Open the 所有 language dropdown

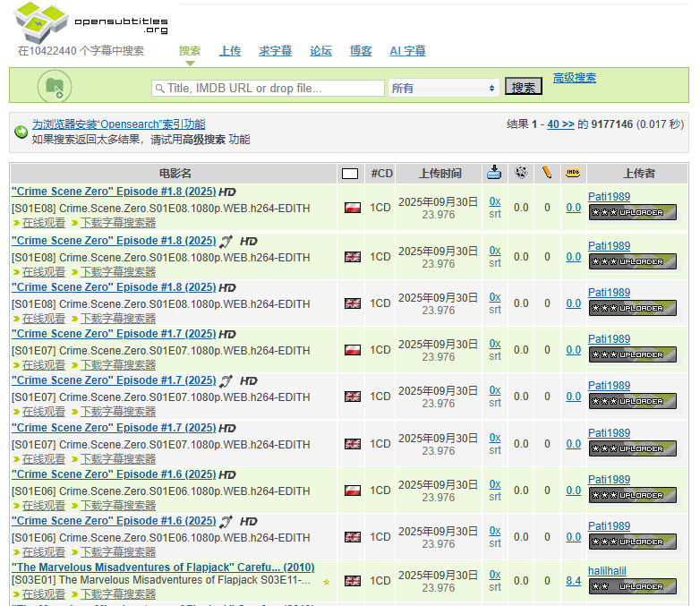coord(443,88)
